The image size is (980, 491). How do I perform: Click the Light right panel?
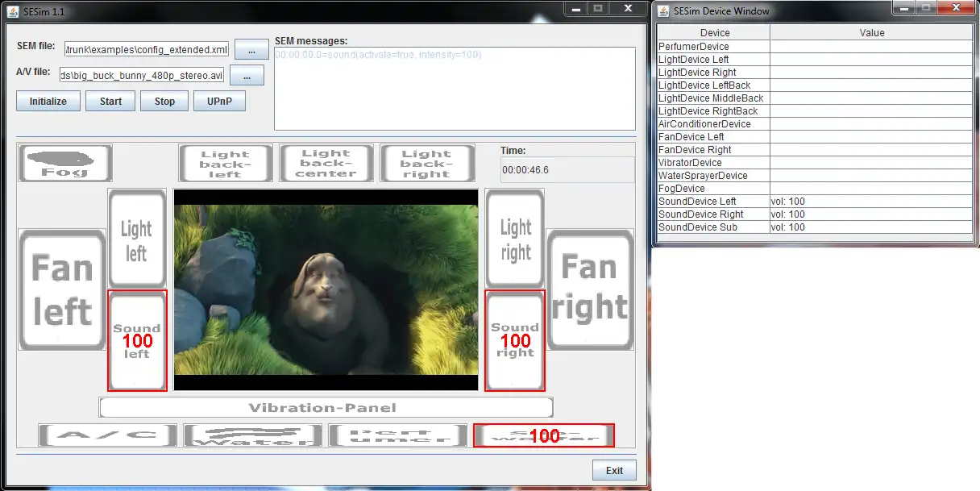coord(515,239)
